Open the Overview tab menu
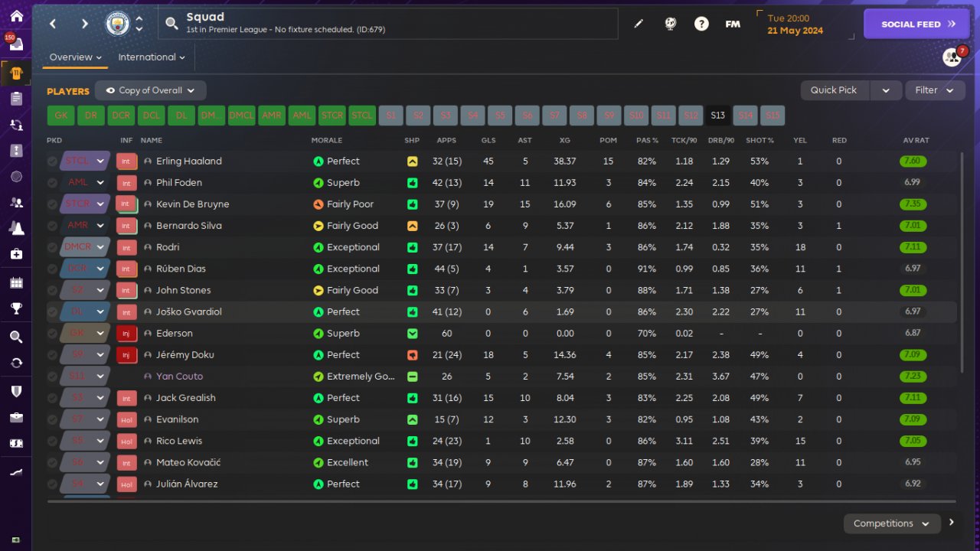 click(76, 57)
